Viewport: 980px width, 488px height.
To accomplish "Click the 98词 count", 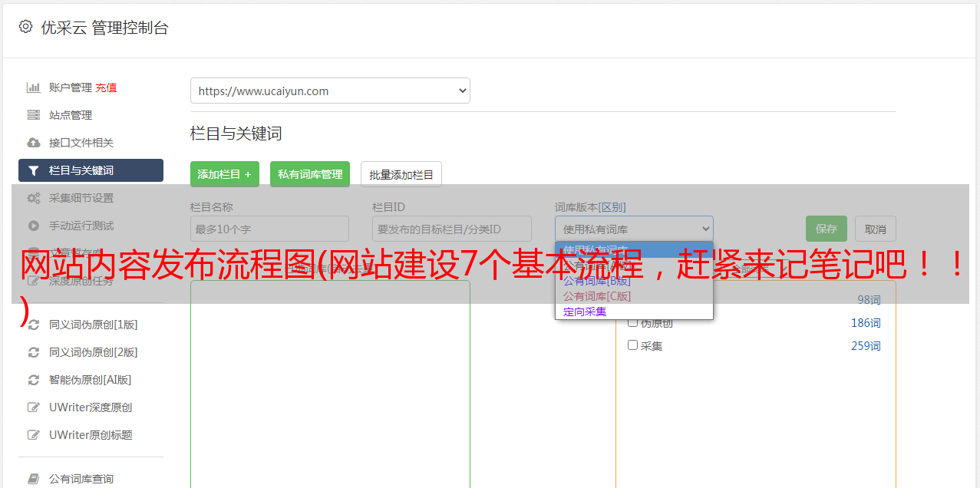I will coord(869,300).
